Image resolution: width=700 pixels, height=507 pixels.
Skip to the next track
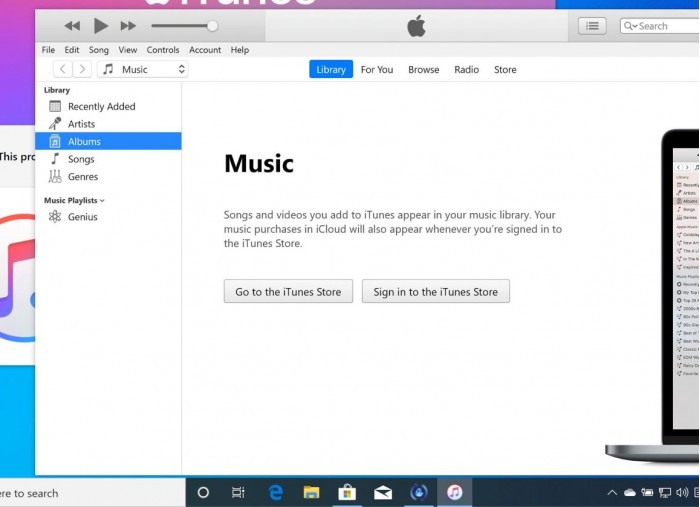click(x=128, y=26)
